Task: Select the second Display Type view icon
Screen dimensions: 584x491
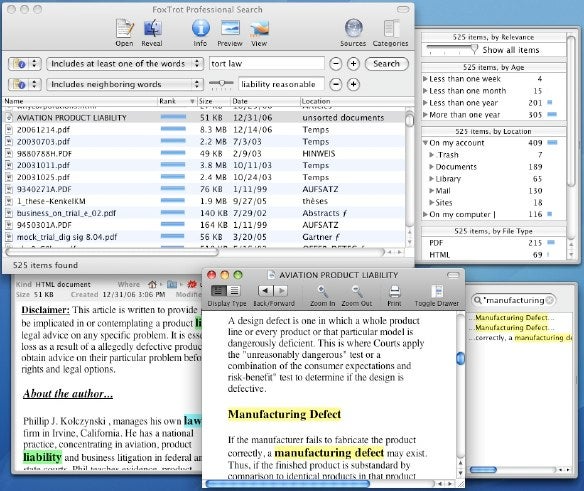Action: [x=234, y=291]
